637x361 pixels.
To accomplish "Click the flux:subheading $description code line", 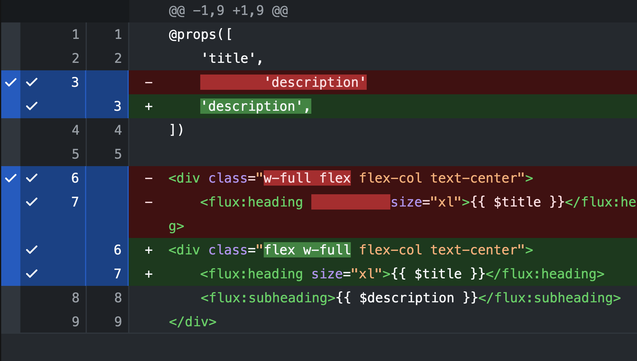I will tap(410, 298).
